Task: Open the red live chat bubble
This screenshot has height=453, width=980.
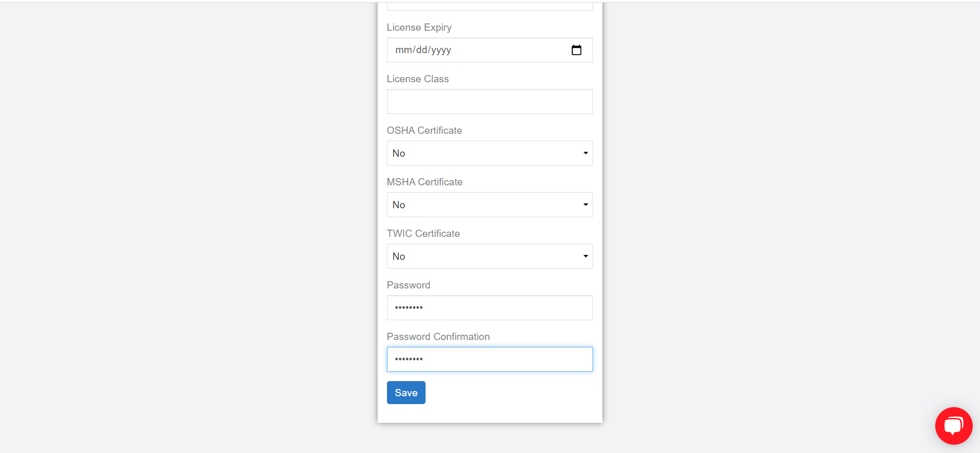Action: (953, 425)
